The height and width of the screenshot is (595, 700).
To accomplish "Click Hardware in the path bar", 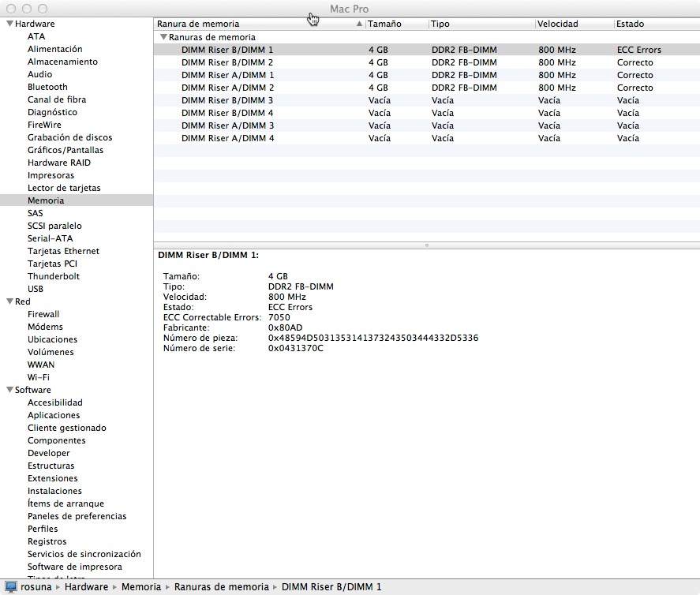I will (x=86, y=586).
